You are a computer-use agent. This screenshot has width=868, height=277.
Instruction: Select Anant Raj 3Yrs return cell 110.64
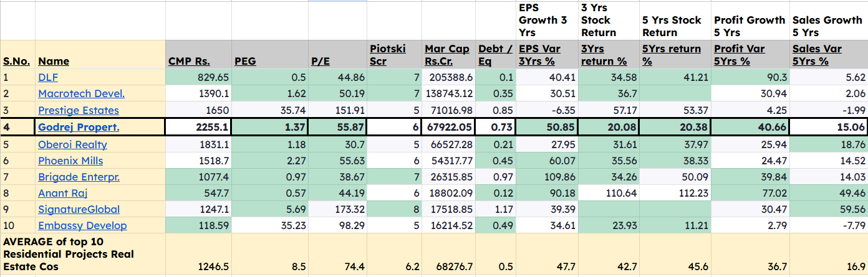click(x=608, y=193)
